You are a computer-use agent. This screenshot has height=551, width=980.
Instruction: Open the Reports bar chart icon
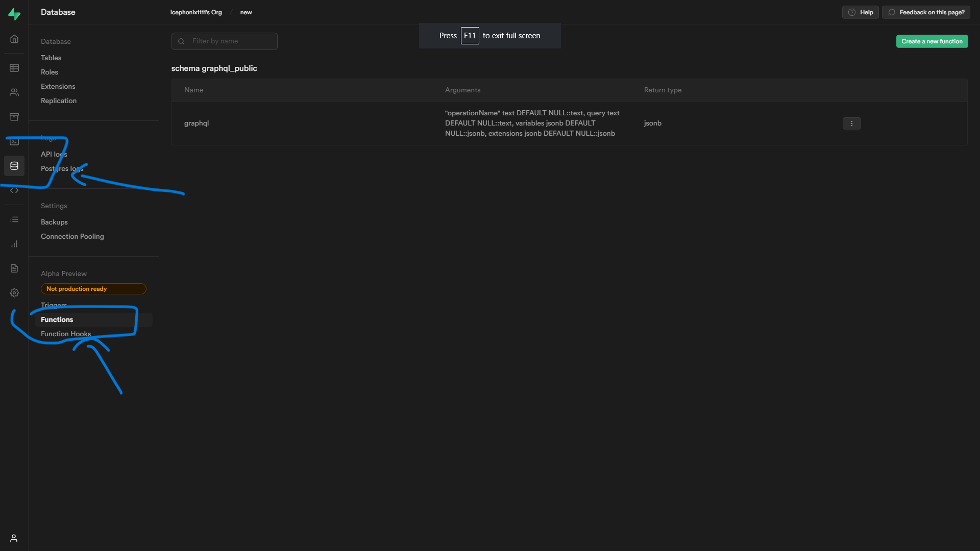click(14, 244)
